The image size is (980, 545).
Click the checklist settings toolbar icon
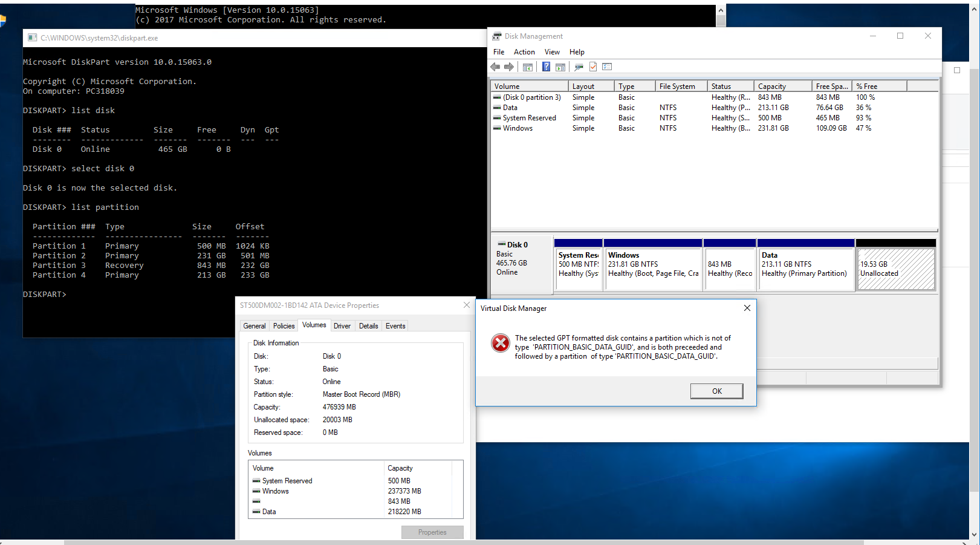coord(607,67)
